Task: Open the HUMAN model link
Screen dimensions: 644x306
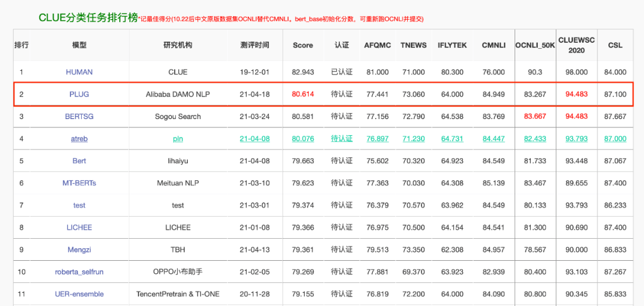Action: point(79,72)
